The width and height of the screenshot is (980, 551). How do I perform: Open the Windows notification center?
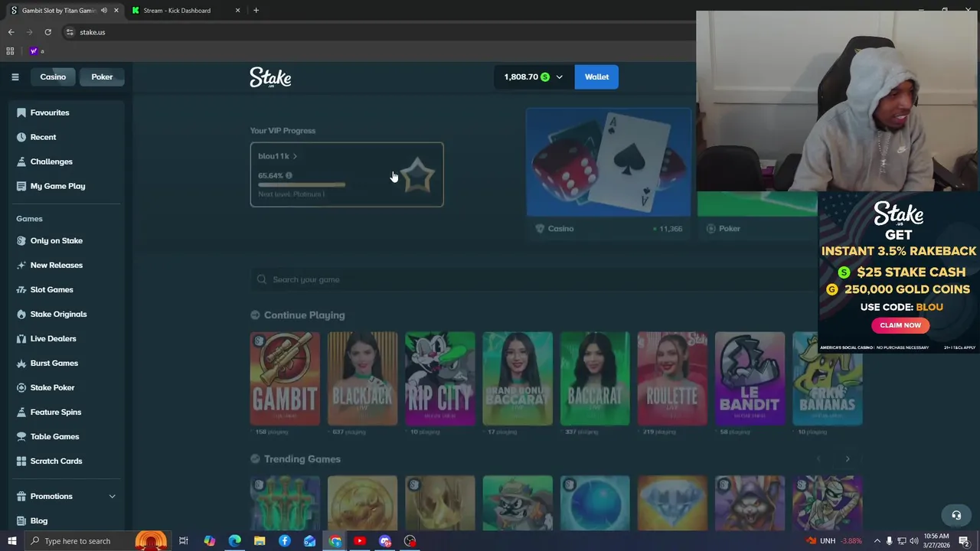point(964,541)
